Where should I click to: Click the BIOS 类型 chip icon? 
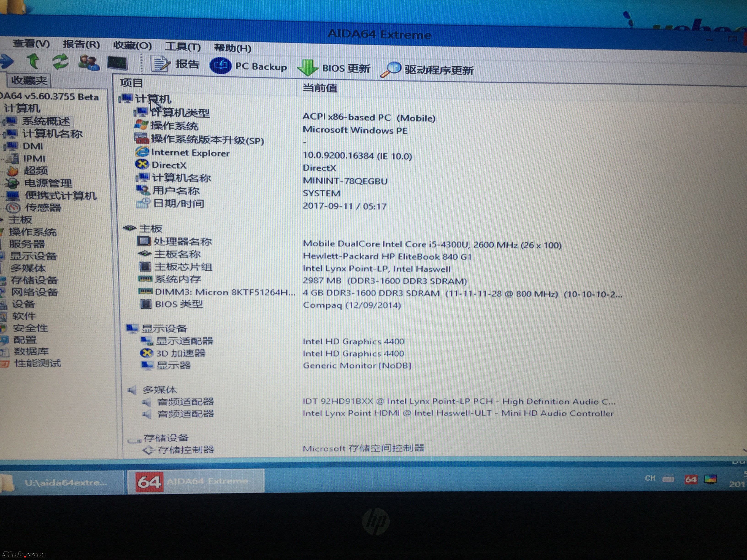click(146, 304)
